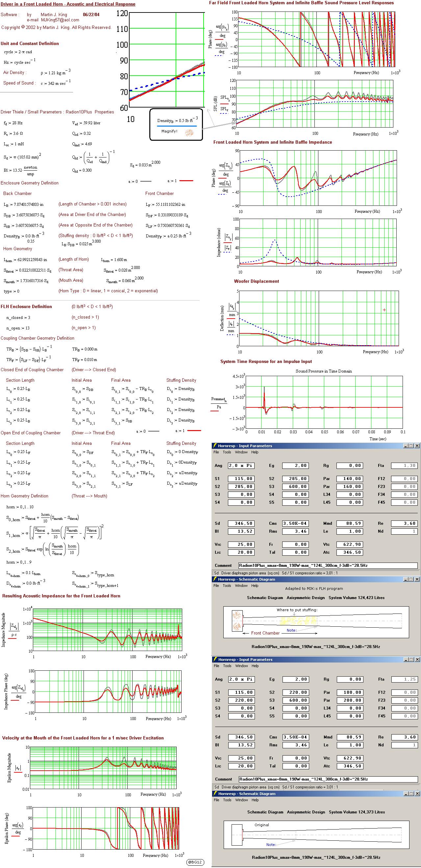The image size is (421, 868).
Task: Click the Magnify! label in the callout box
Action: (169, 131)
